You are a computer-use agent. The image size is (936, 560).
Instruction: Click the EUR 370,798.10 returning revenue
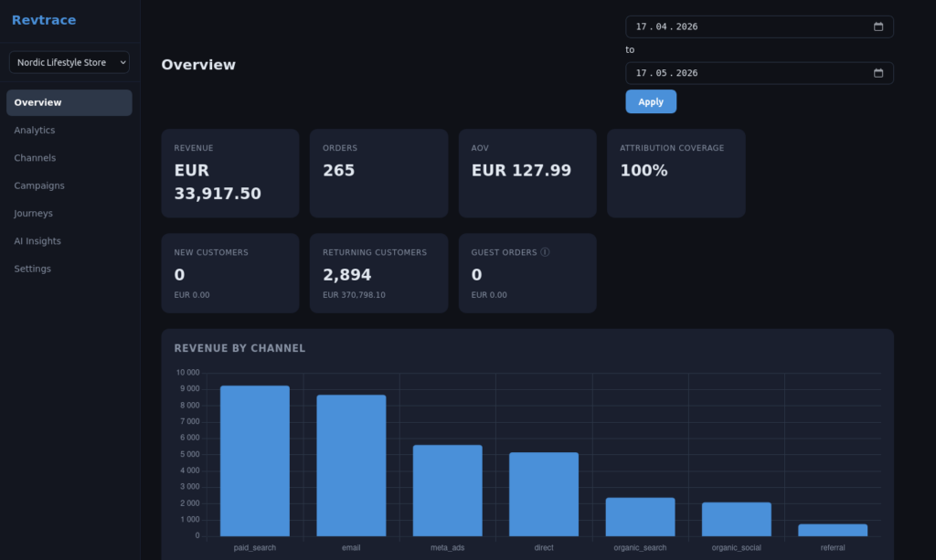[x=354, y=295]
